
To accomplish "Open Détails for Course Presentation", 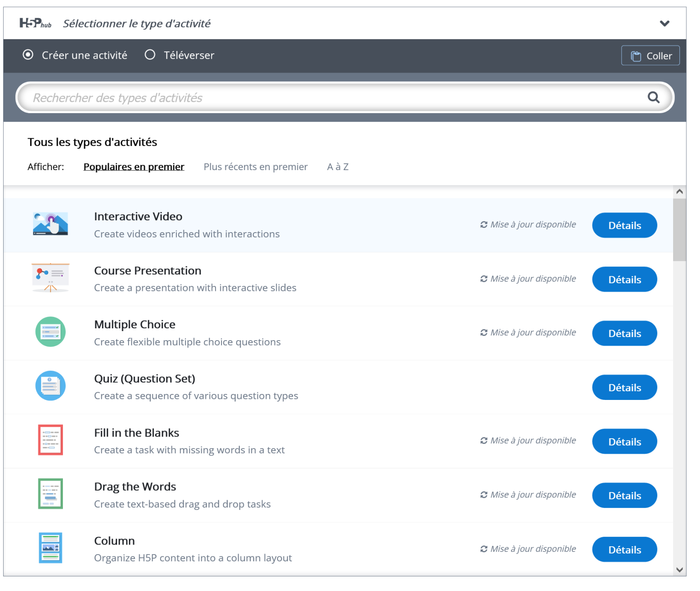I will click(x=624, y=280).
